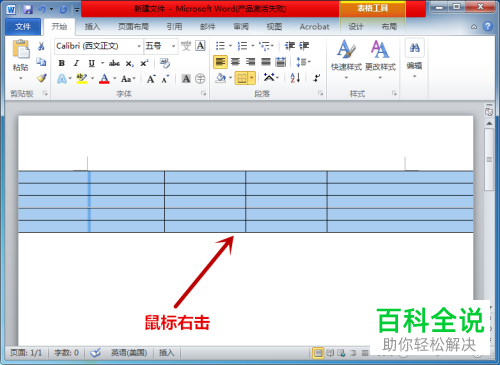Switch to the Insert tab
This screenshot has width=500, height=365.
[x=92, y=27]
